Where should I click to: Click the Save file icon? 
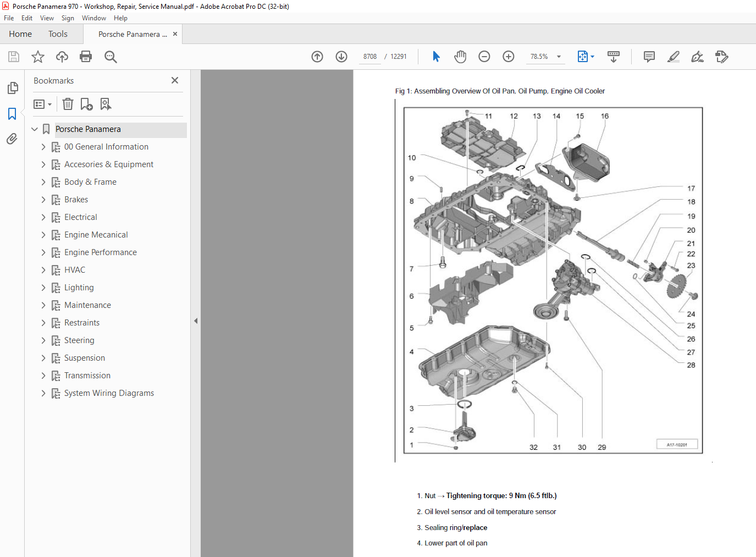point(14,57)
